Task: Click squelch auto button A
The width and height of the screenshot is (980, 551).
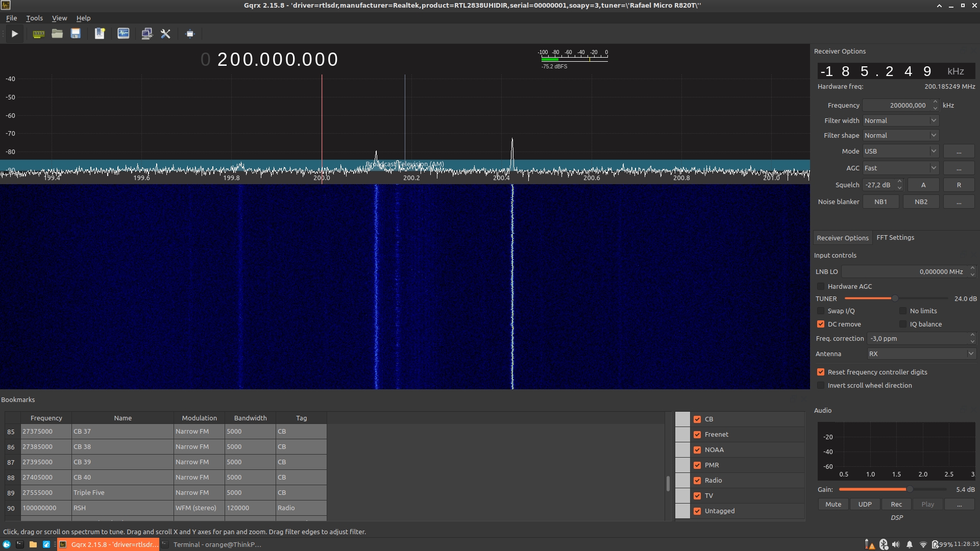Action: tap(923, 185)
